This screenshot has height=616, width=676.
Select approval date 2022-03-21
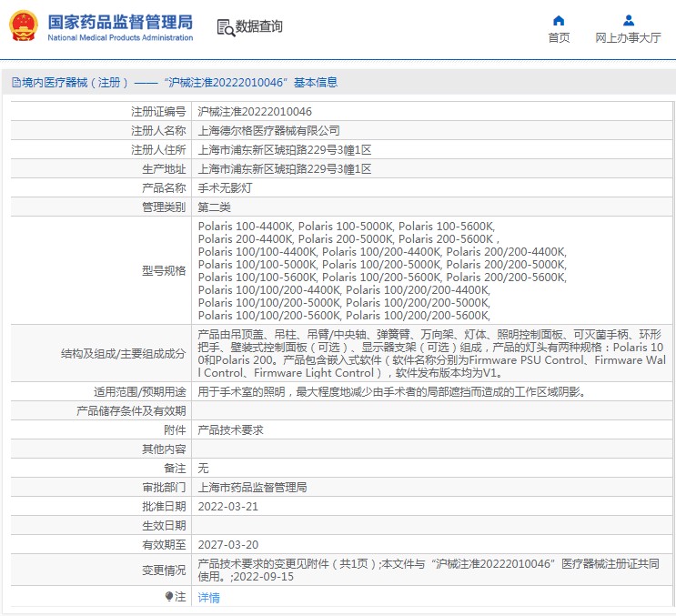pyautogui.click(x=228, y=507)
